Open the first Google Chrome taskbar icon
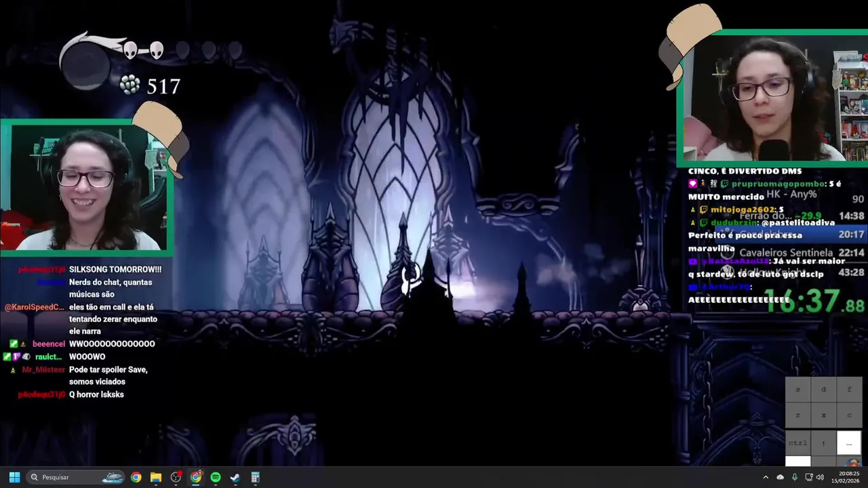868x488 pixels. point(136,477)
